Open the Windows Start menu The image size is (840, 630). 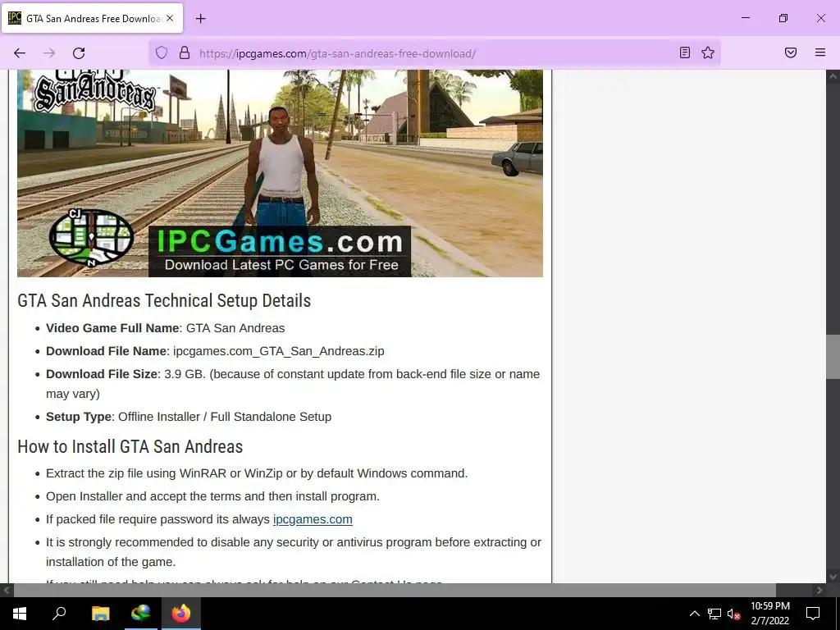tap(20, 614)
